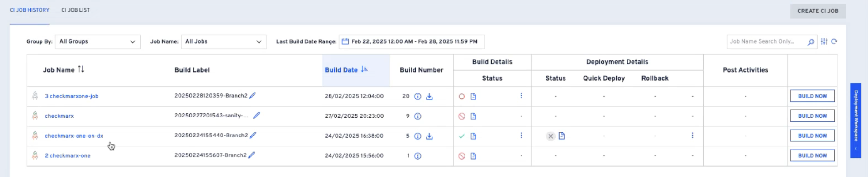The image size is (868, 177).
Task: Click info icon for checkmarx build 9
Action: 417,116
